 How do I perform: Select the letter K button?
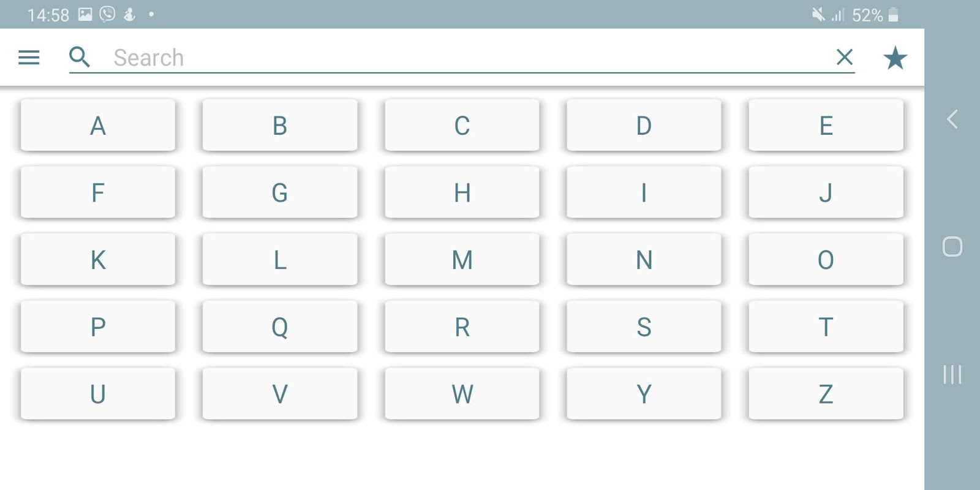tap(98, 260)
